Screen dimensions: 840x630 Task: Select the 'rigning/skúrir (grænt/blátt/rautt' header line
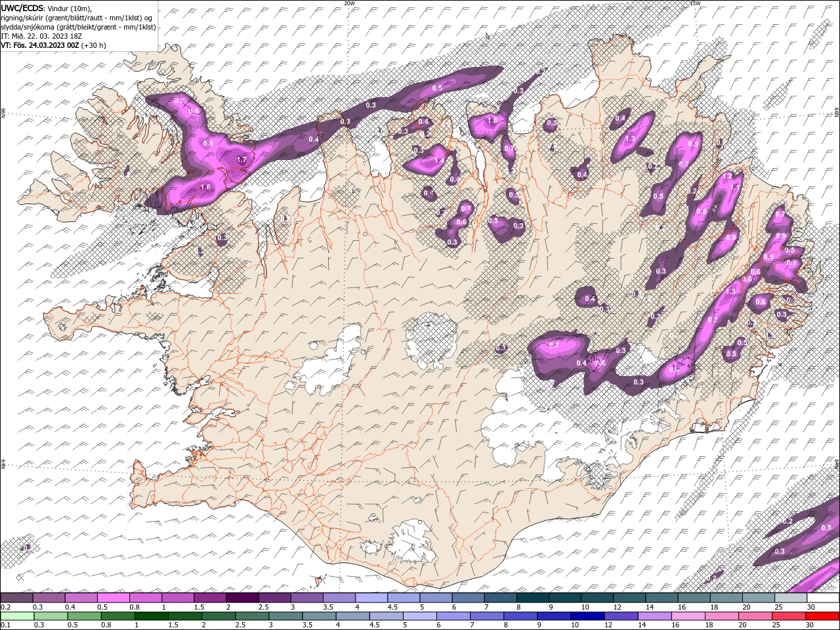pyautogui.click(x=77, y=18)
